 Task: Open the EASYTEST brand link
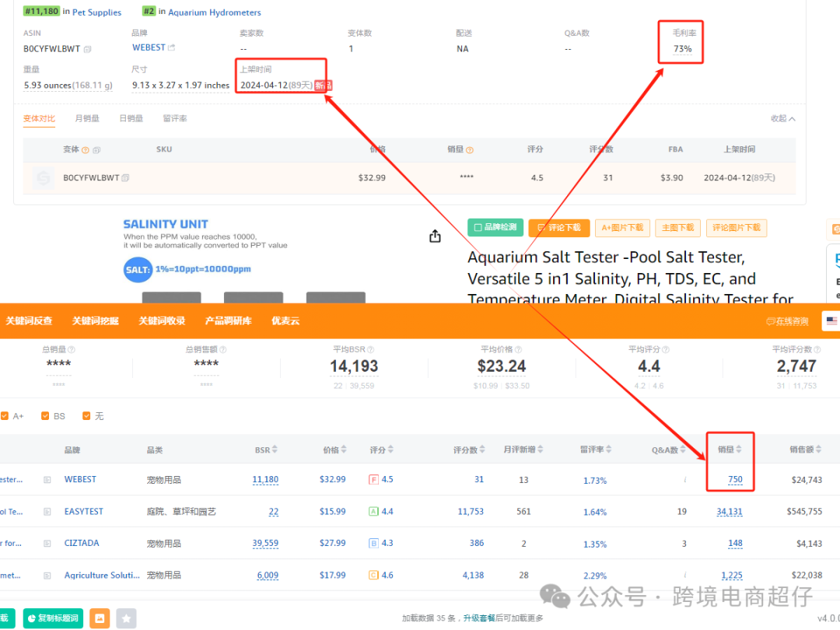[x=83, y=512]
